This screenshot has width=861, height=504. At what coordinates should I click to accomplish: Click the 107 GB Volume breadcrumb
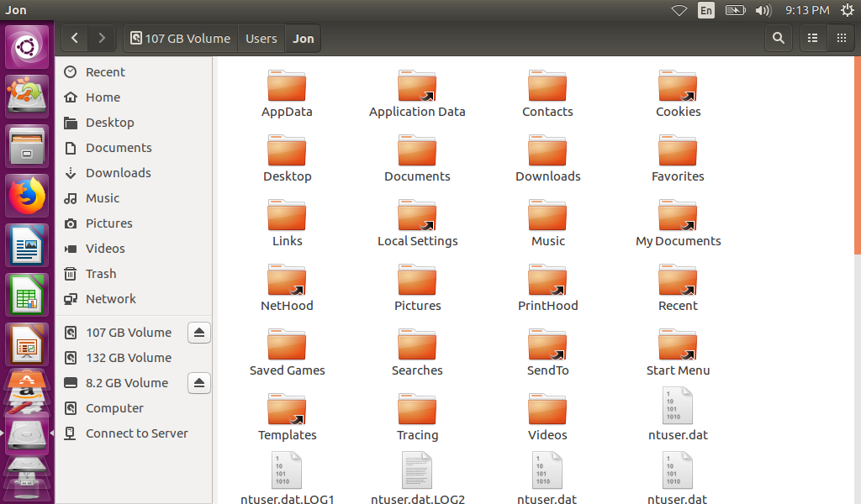tap(180, 39)
